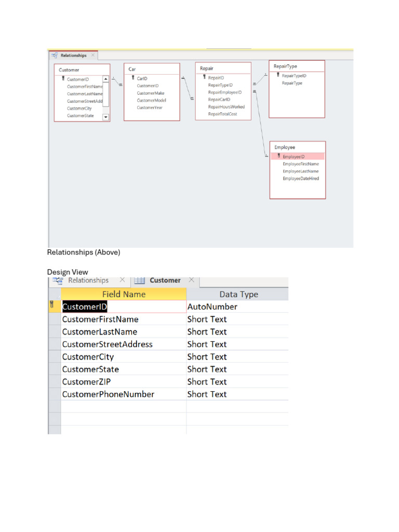Screen dimensions: 399x532
Task: Click scroll-up arrow in Customer table box
Action: pos(106,79)
